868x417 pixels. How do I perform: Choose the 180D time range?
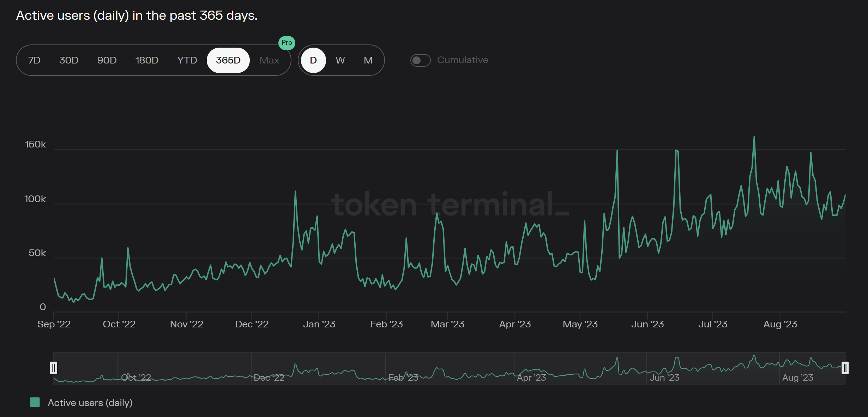click(x=147, y=60)
